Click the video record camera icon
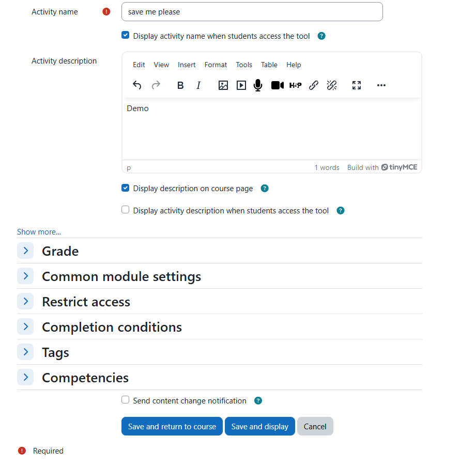Image resolution: width=476 pixels, height=467 pixels. click(x=278, y=85)
